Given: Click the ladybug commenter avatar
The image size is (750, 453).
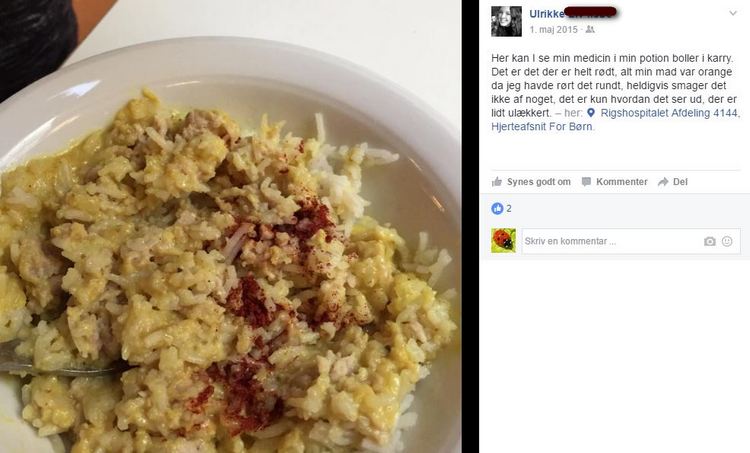Looking at the screenshot, I should (x=504, y=241).
